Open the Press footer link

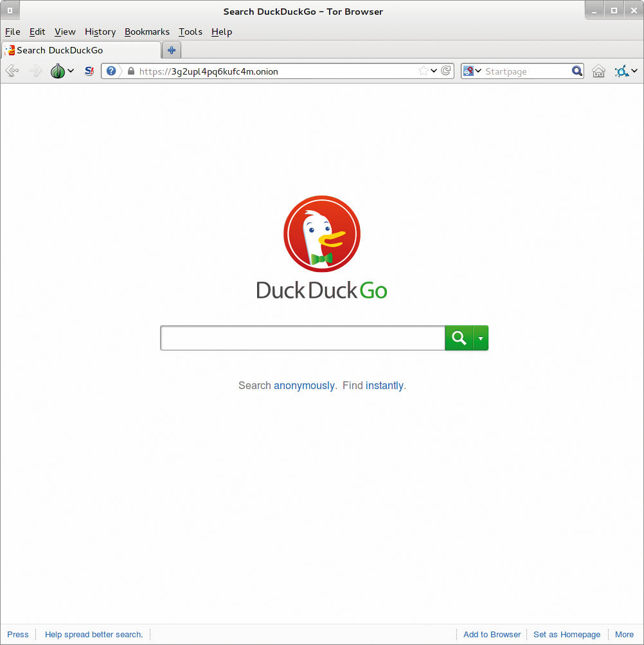tap(18, 634)
